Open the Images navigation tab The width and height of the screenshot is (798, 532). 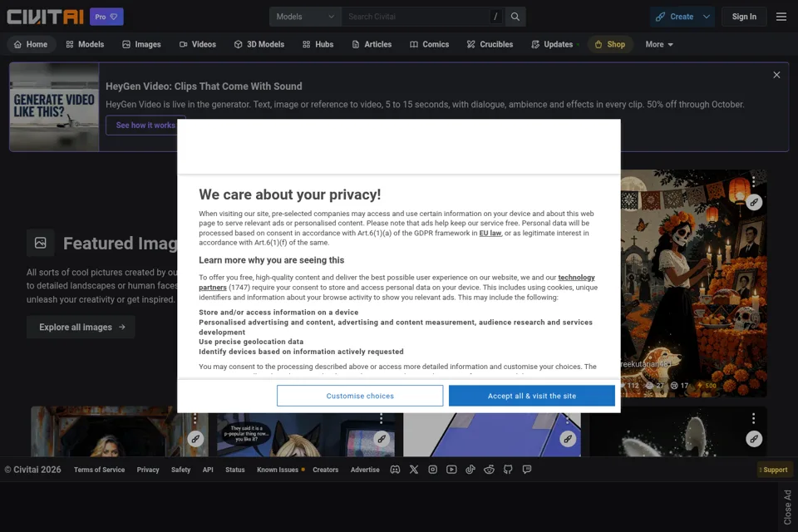pos(141,44)
